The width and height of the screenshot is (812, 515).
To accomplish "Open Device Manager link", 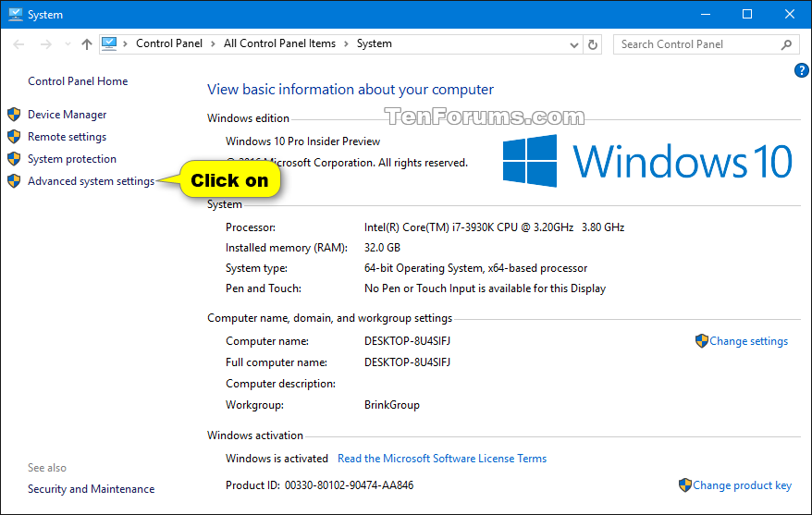I will 68,115.
